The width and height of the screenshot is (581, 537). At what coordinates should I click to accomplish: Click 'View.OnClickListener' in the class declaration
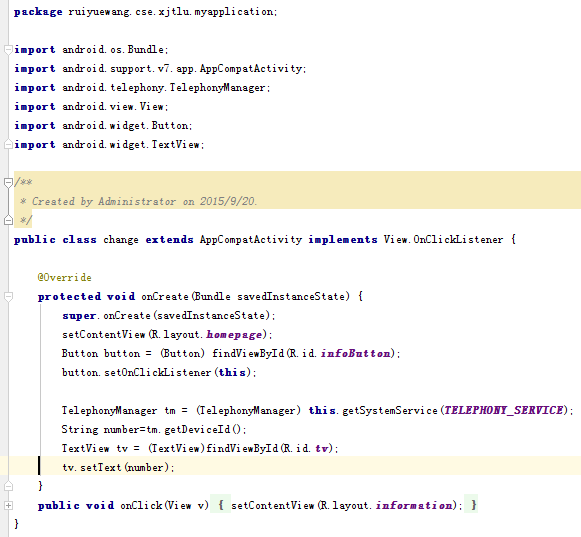(443, 239)
